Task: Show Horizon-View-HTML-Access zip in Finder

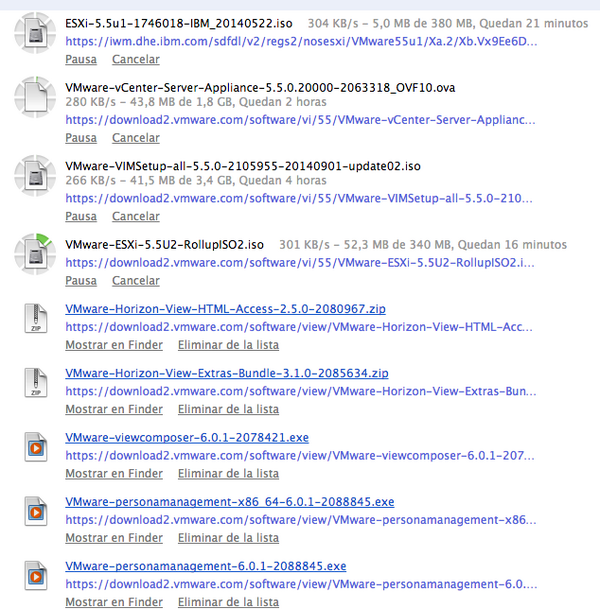Action: pyautogui.click(x=114, y=345)
